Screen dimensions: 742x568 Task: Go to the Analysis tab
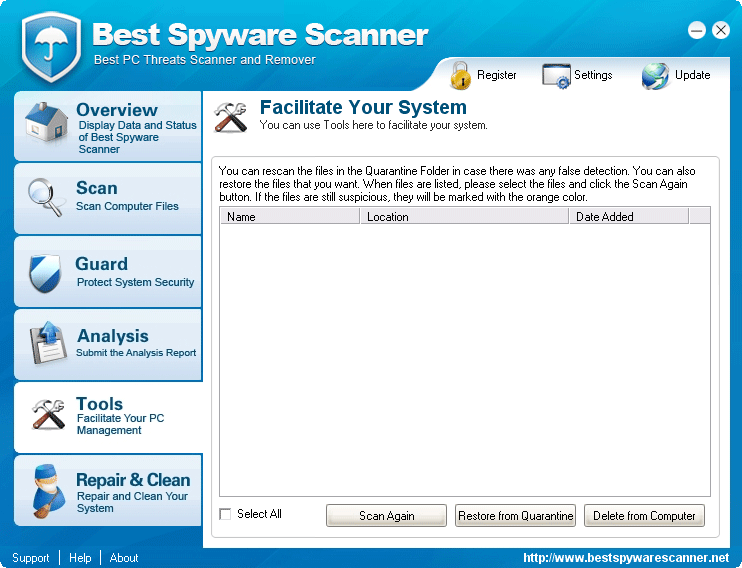108,345
